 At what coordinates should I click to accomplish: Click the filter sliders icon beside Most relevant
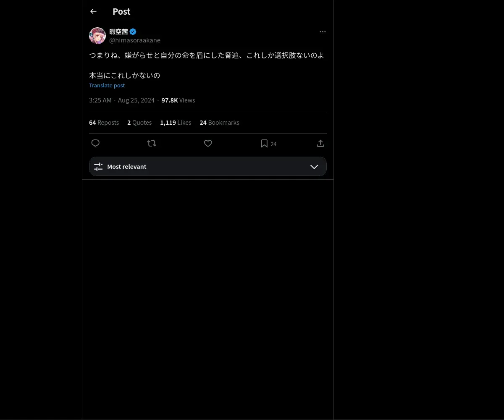coord(98,167)
